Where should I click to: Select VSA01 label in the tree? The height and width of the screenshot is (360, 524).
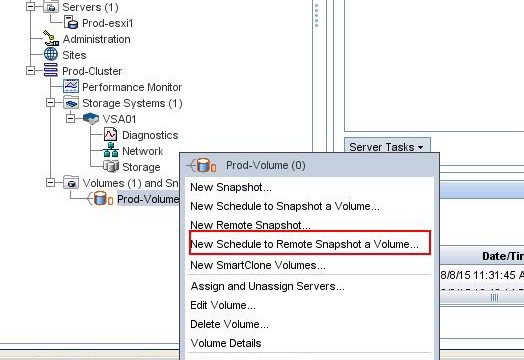119,119
